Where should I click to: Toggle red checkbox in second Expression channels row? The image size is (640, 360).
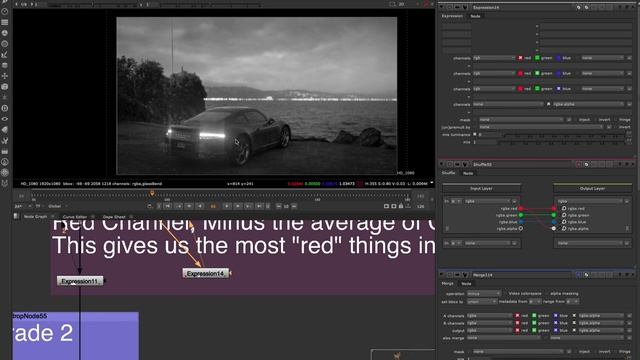(520, 73)
